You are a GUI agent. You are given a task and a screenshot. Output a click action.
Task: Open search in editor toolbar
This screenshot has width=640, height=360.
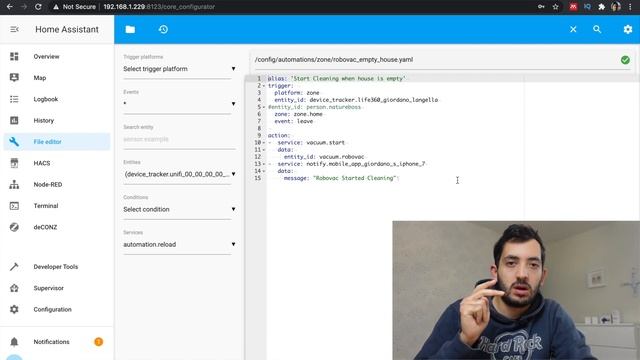pos(597,29)
